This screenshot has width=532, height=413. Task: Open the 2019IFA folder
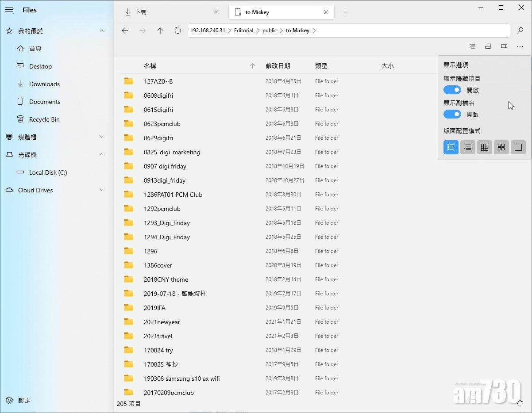click(154, 308)
